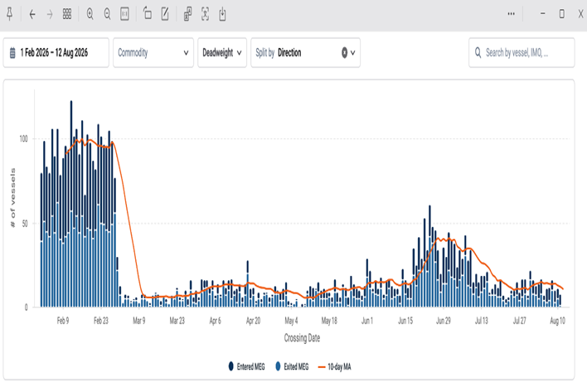The width and height of the screenshot is (587, 392).
Task: Zoom out of the image
Action: click(107, 14)
